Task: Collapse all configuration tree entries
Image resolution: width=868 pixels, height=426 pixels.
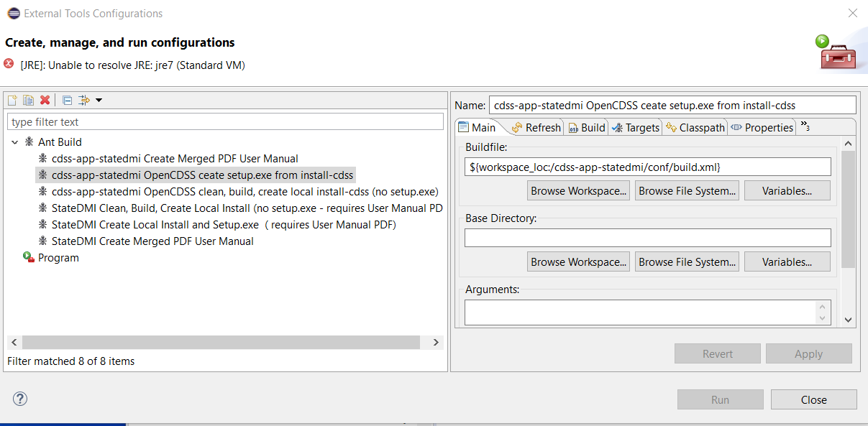Action: tap(66, 99)
